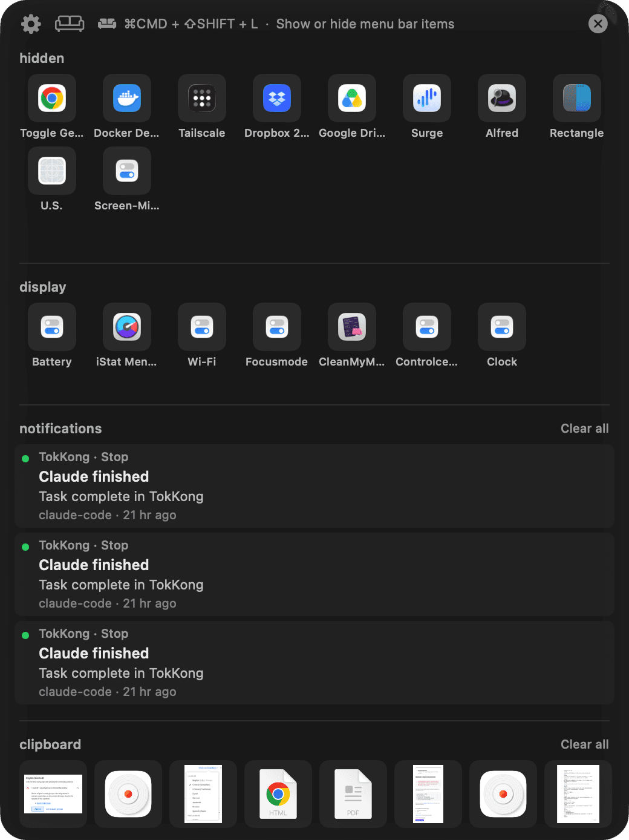Click the 'hidden' section heading

pos(42,58)
